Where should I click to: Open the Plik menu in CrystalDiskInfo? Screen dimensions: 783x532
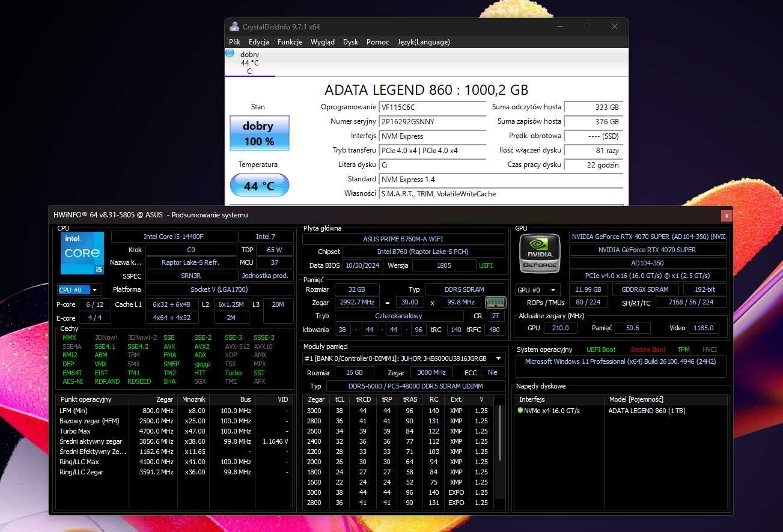[x=235, y=42]
